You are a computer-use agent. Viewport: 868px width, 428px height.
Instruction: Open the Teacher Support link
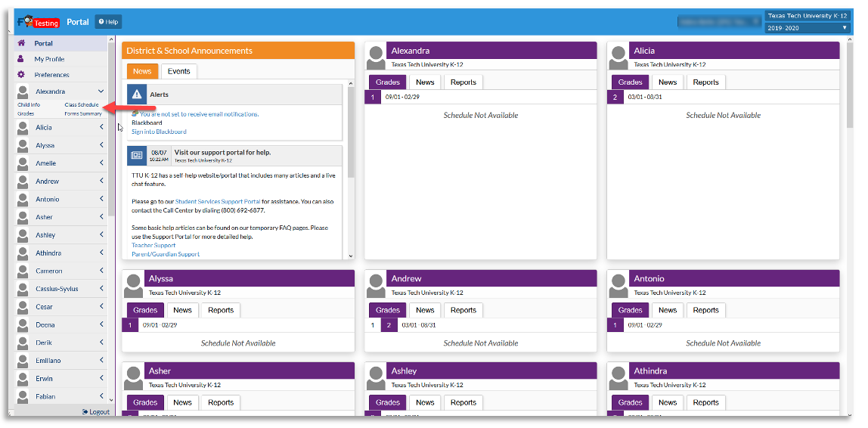(153, 245)
